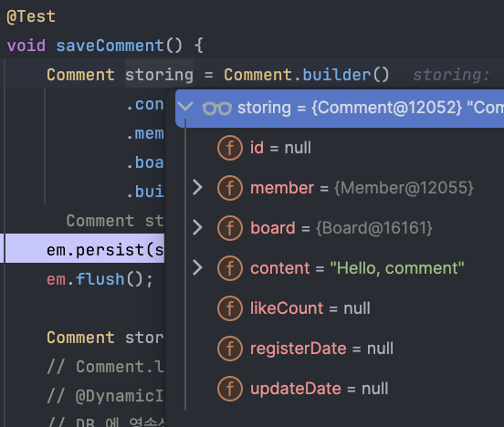Click the field icon beside updateDate

pos(230,389)
